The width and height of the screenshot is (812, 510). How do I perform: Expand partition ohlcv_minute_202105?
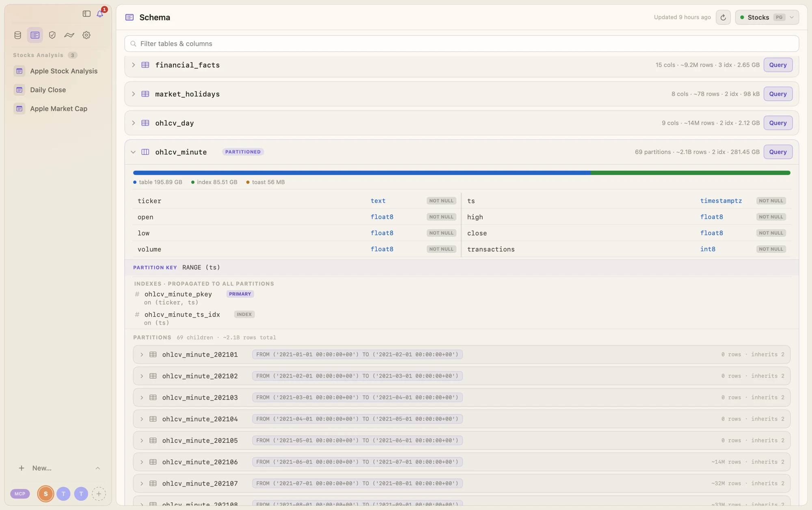(142, 441)
